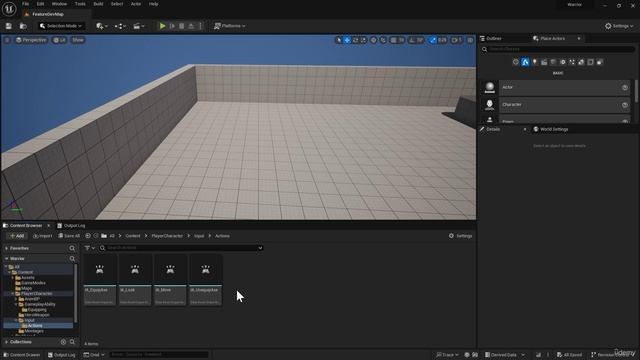Open the File menu
640x360 pixels.
coord(25,4)
